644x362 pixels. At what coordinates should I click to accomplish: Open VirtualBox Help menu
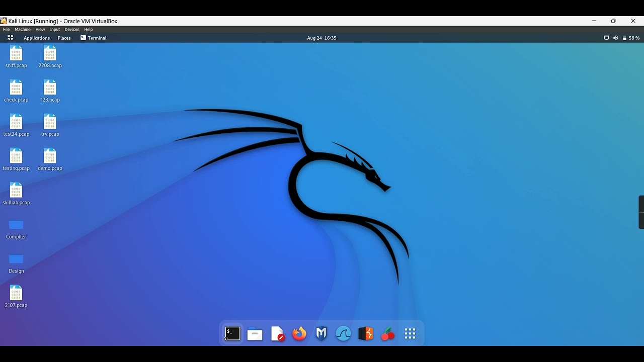coord(89,30)
